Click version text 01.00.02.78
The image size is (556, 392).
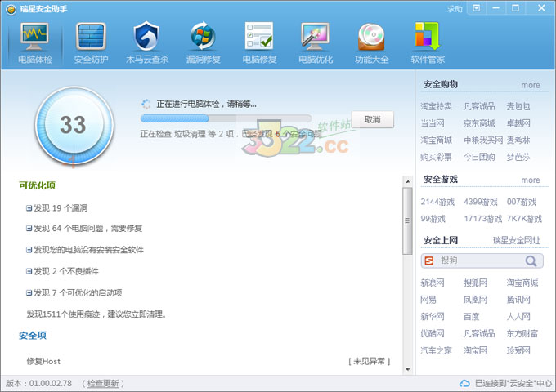coord(51,384)
